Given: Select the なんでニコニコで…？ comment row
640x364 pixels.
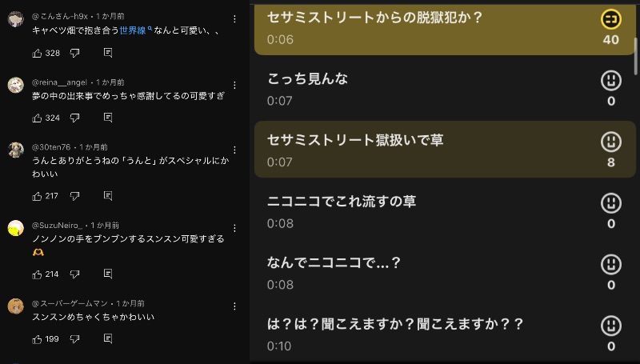Looking at the screenshot, I should (x=424, y=272).
